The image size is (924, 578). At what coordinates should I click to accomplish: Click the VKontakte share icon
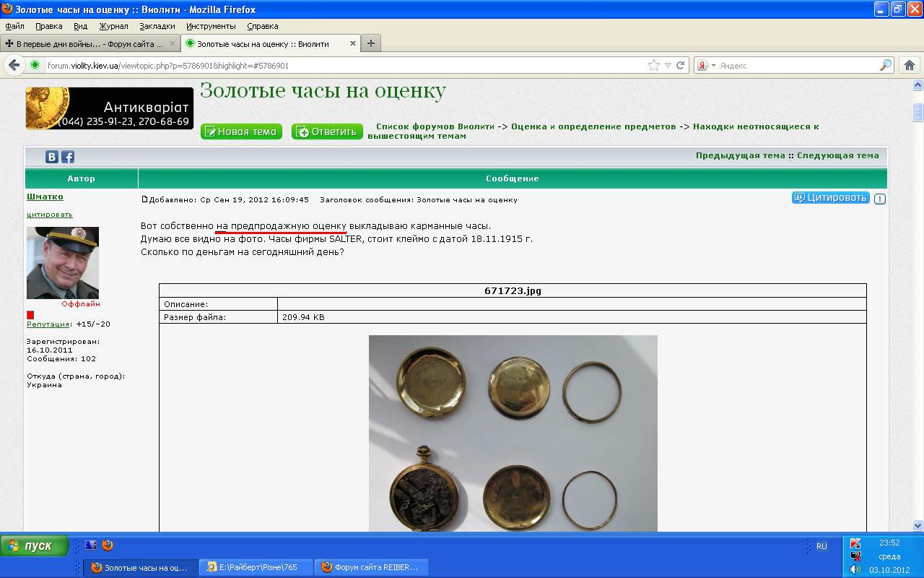pyautogui.click(x=52, y=157)
